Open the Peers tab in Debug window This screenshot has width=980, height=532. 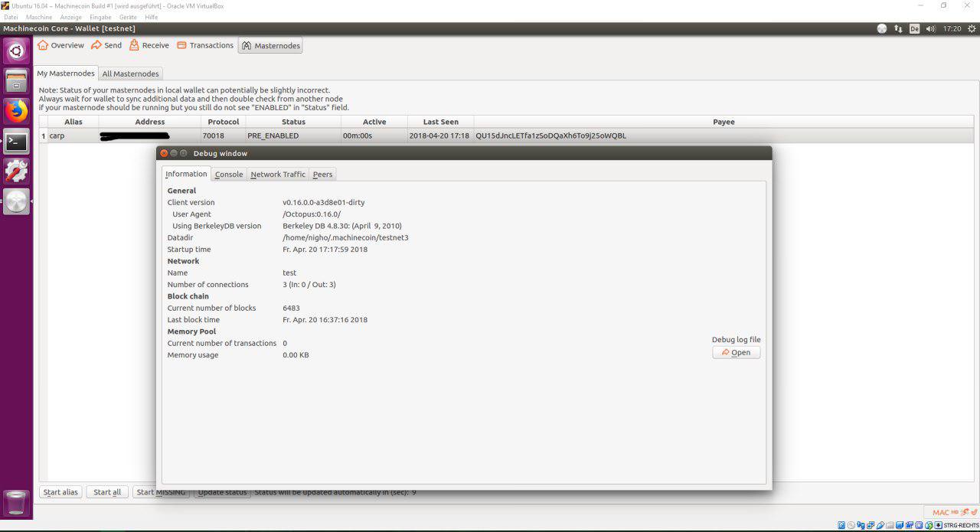click(323, 175)
